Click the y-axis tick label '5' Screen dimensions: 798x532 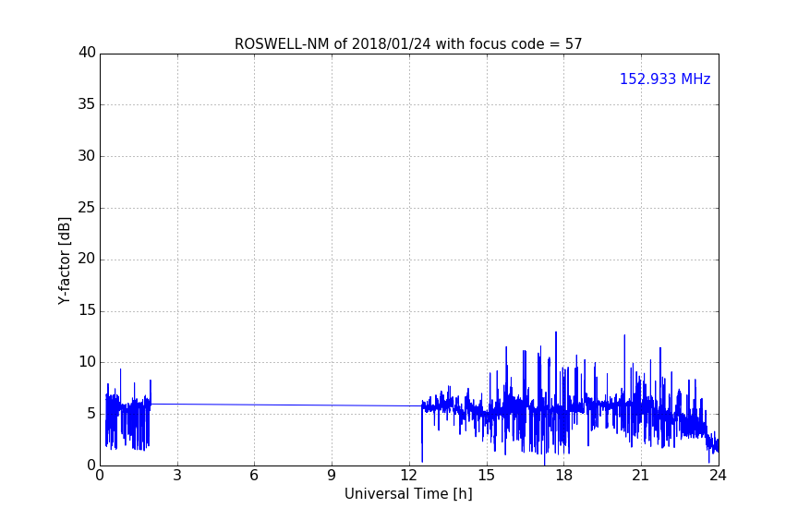click(91, 414)
